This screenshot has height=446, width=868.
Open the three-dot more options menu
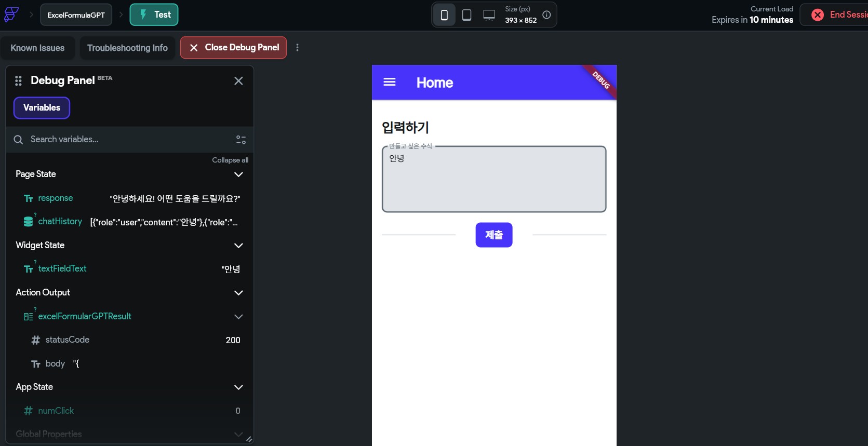coord(297,47)
